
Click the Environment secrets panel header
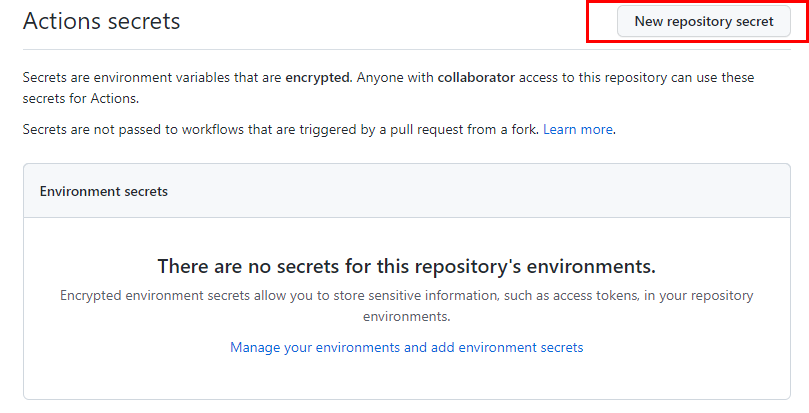pyautogui.click(x=407, y=191)
